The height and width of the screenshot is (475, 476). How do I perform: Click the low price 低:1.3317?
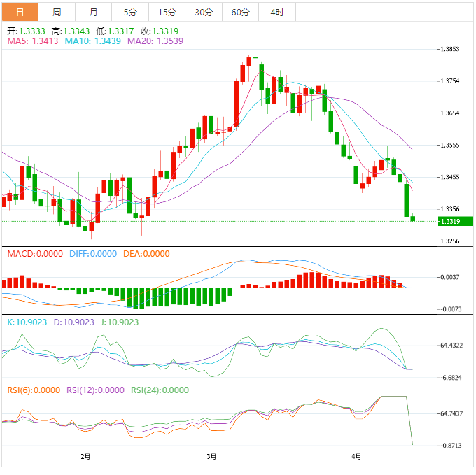click(x=115, y=31)
